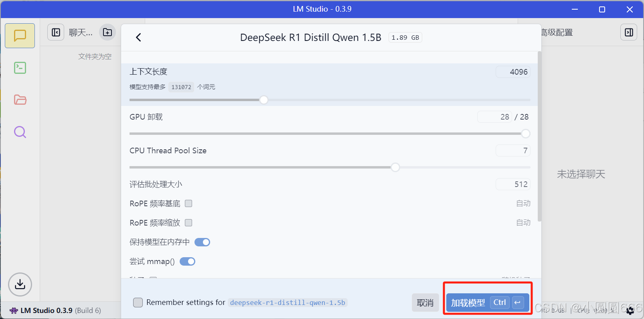Viewport: 644px width, 319px height.
Task: Click the 131072 max tokens value
Action: tap(181, 87)
